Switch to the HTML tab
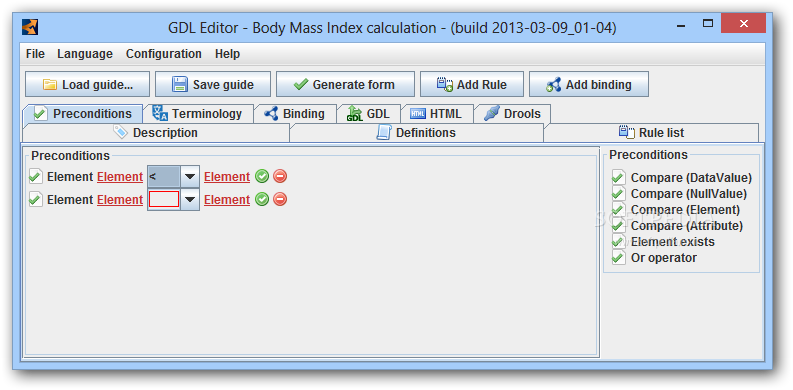The height and width of the screenshot is (390, 793). (x=437, y=114)
